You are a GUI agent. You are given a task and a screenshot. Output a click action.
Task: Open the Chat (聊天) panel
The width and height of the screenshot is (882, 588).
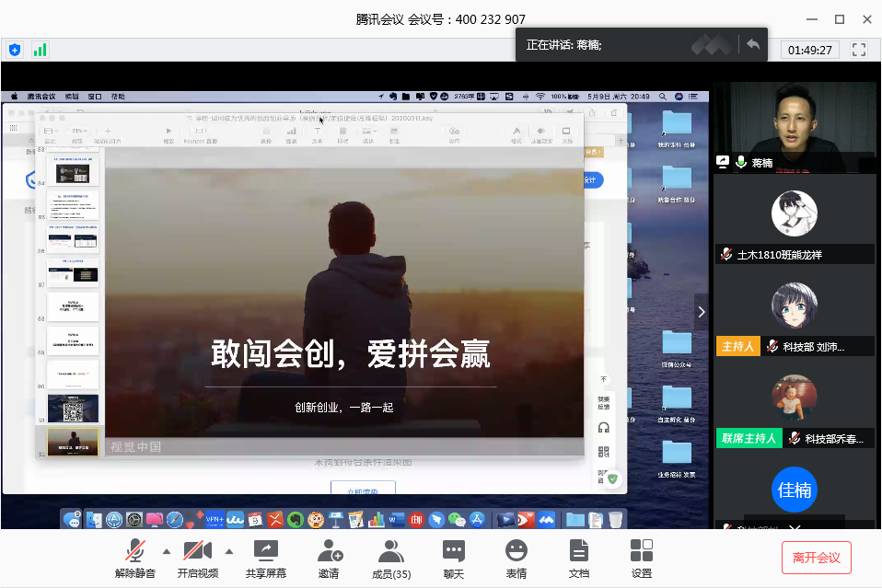(x=454, y=559)
